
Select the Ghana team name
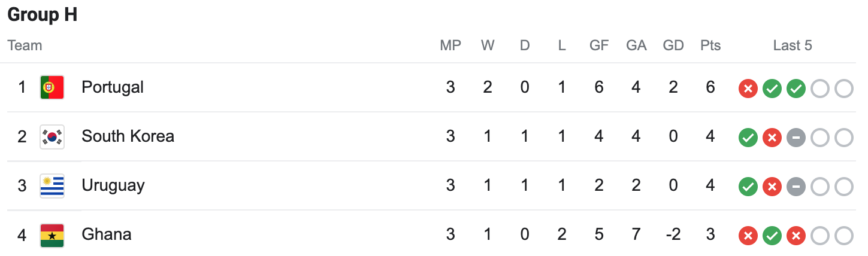(107, 234)
